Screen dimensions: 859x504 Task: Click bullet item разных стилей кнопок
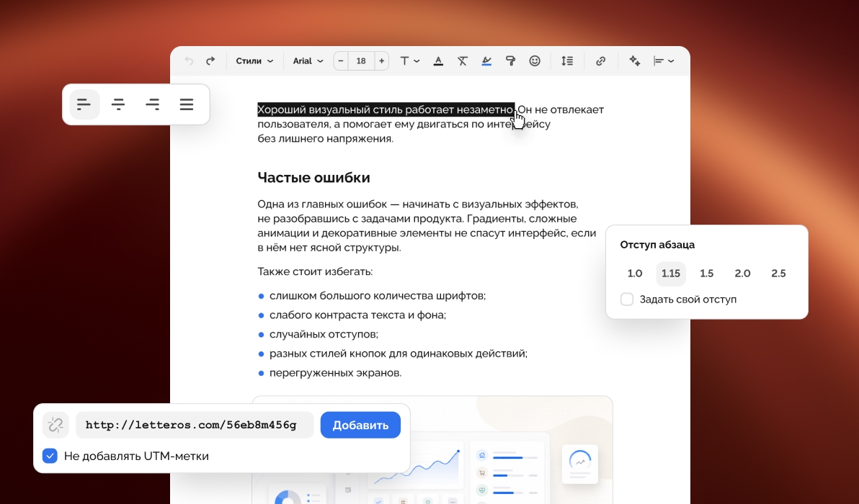(399, 354)
